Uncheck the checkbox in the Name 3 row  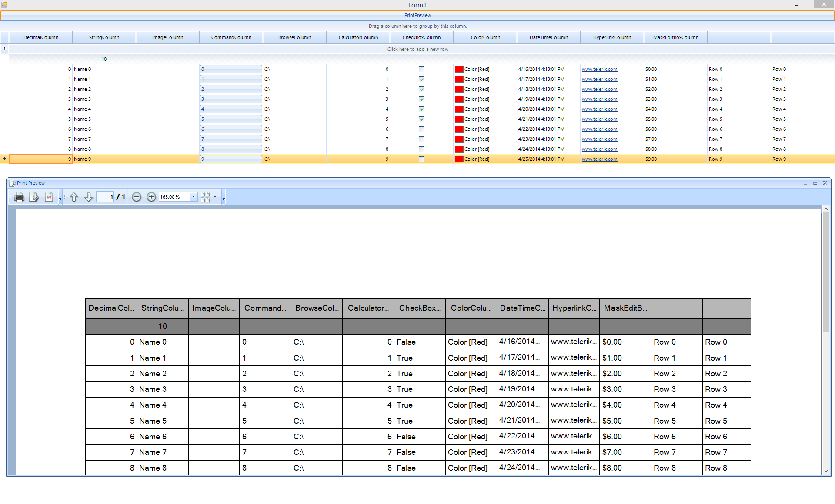421,99
